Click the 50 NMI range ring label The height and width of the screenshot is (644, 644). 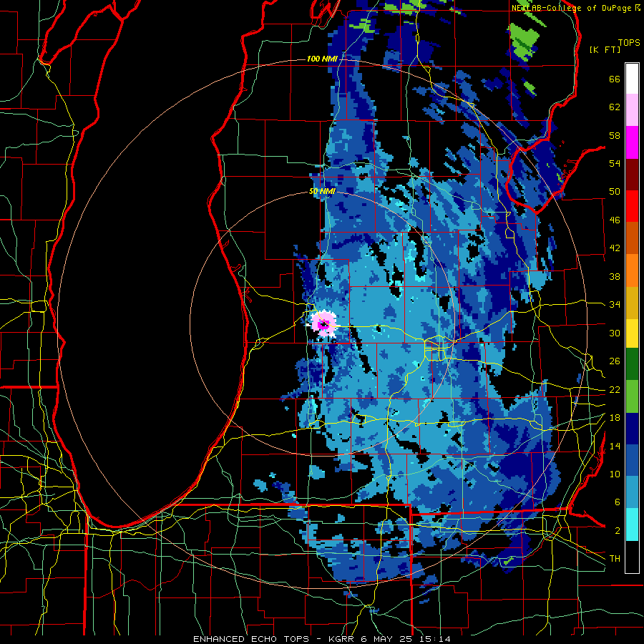(323, 191)
